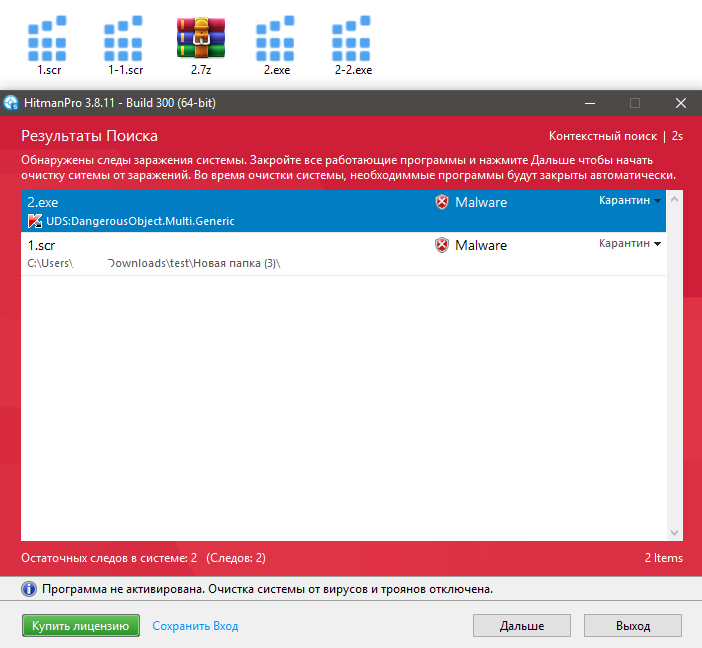Select the 2.7z WinRAR archive icon

point(201,38)
